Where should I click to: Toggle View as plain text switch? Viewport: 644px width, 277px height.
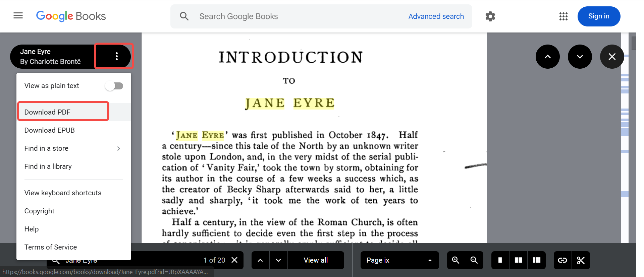tap(114, 86)
